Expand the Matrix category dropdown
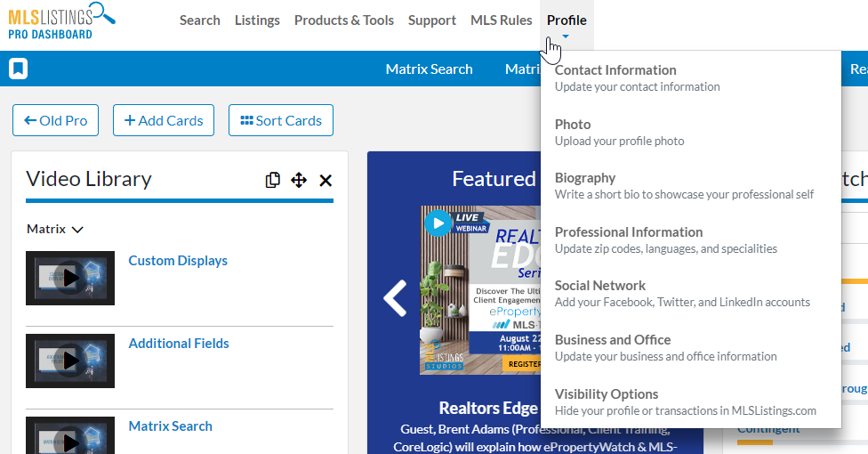The height and width of the screenshot is (454, 868). click(55, 229)
